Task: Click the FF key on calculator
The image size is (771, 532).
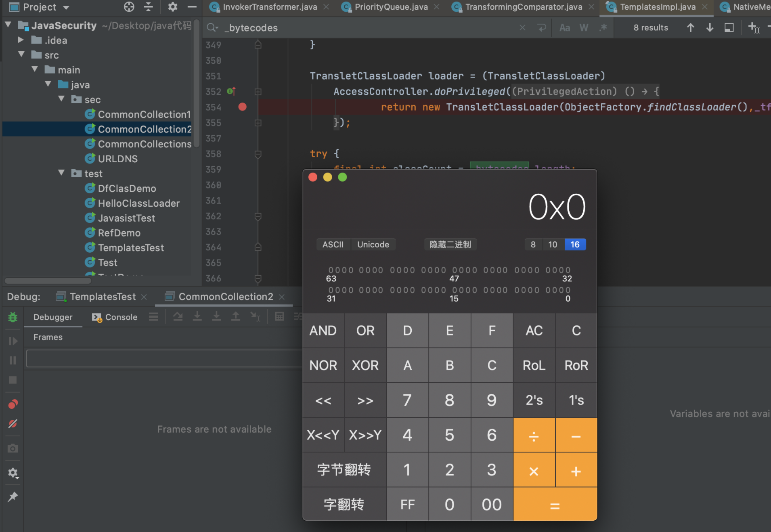Action: [407, 505]
